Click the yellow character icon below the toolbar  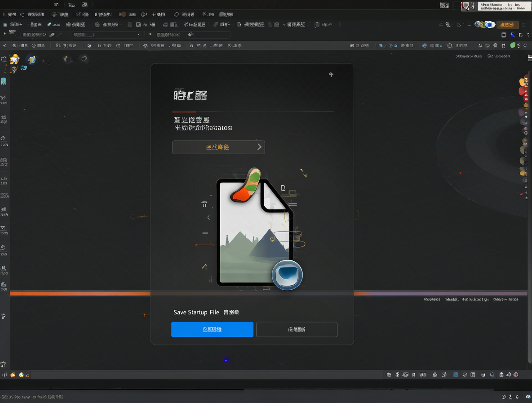click(14, 60)
